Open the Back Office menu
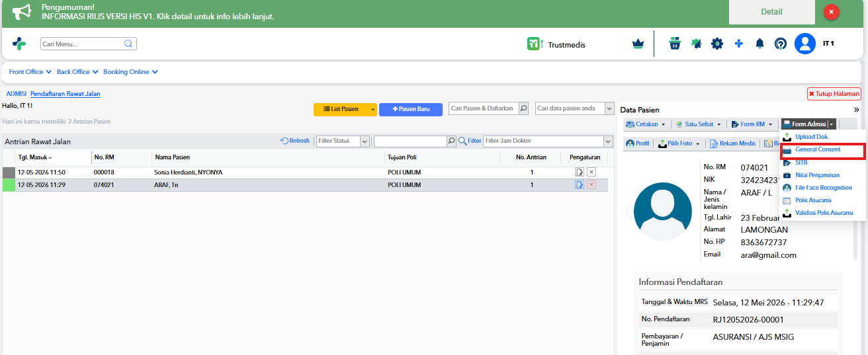The width and height of the screenshot is (868, 355). (77, 72)
